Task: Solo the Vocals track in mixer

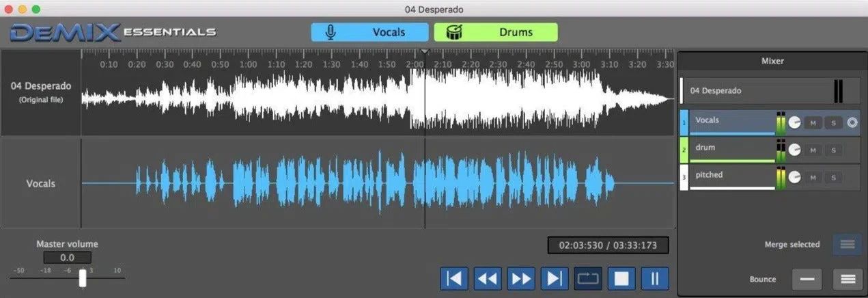Action: 833,123
